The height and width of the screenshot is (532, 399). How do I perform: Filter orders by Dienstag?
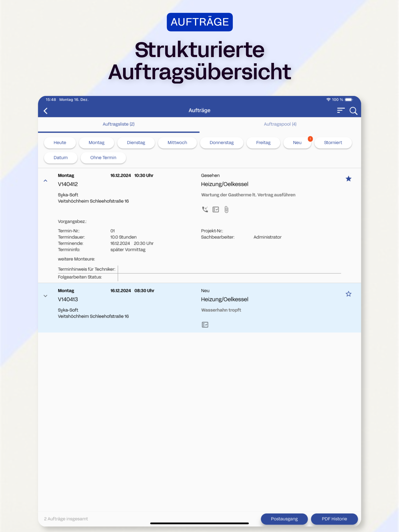[136, 143]
